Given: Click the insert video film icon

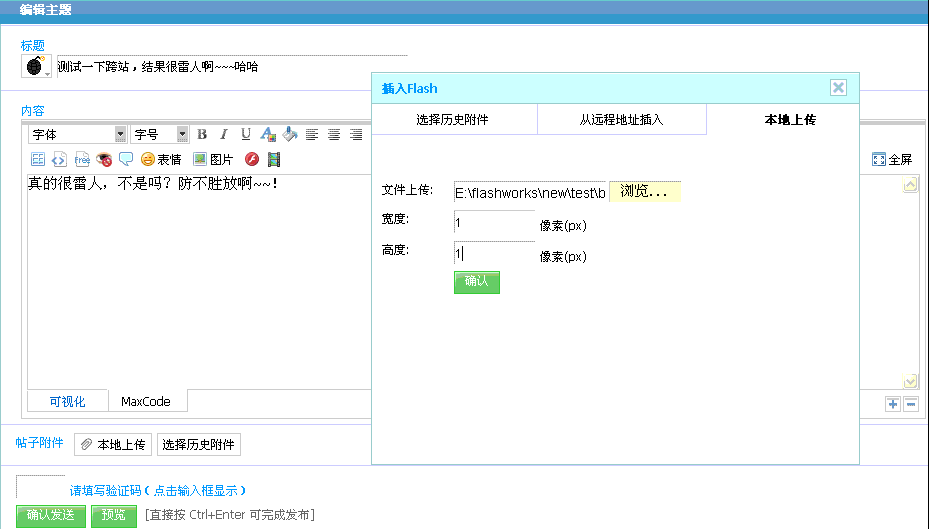Looking at the screenshot, I should pyautogui.click(x=274, y=159).
